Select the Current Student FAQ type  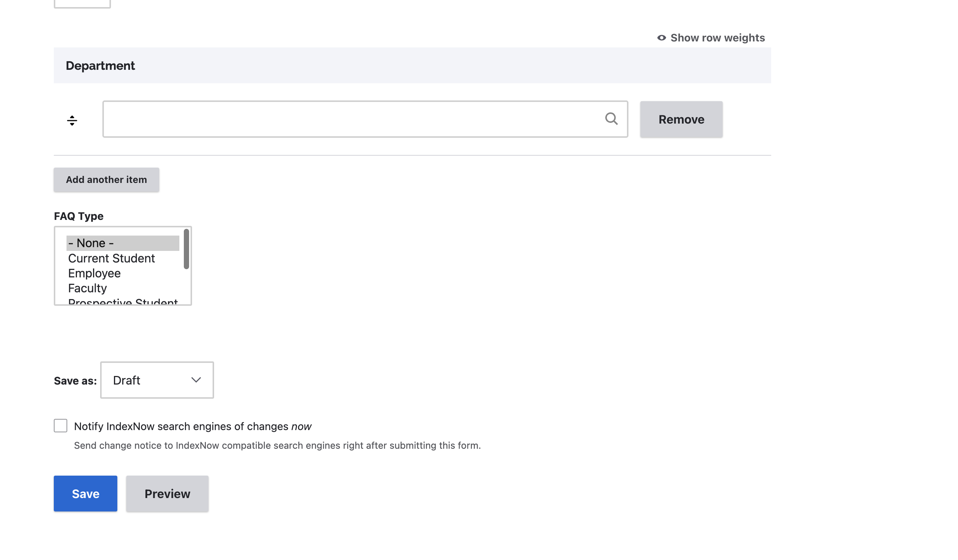click(111, 258)
